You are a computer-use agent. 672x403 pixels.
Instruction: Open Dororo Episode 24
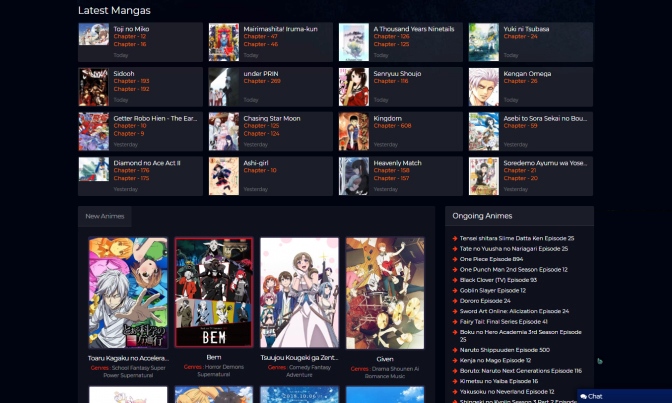click(x=485, y=301)
